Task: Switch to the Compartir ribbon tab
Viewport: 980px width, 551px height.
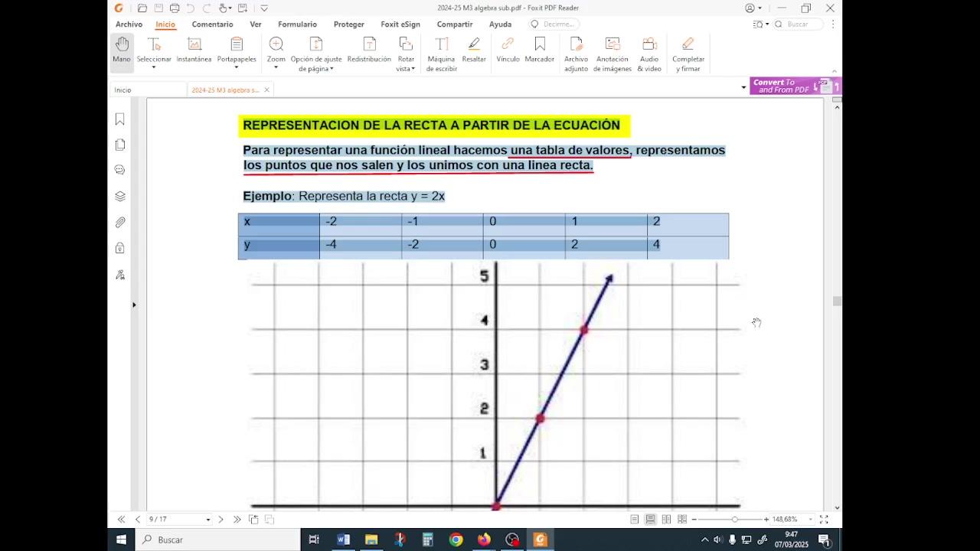Action: point(455,24)
